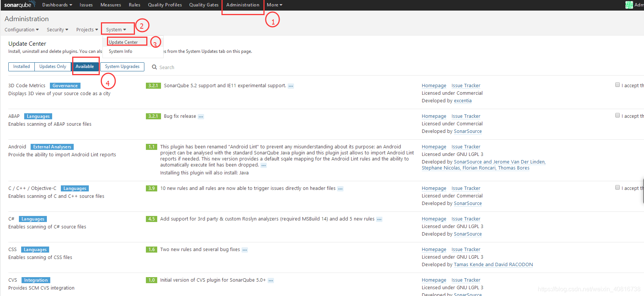Open Android Issue Tracker link
644x296 pixels.
point(466,147)
